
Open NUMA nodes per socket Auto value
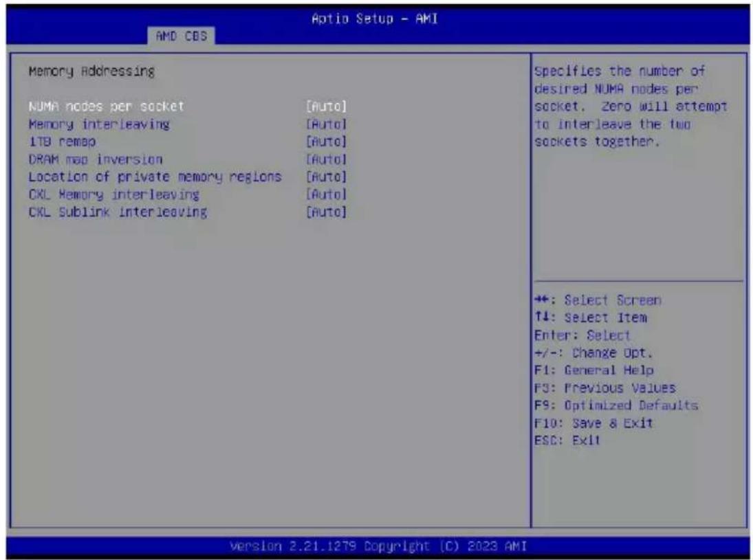[326, 106]
